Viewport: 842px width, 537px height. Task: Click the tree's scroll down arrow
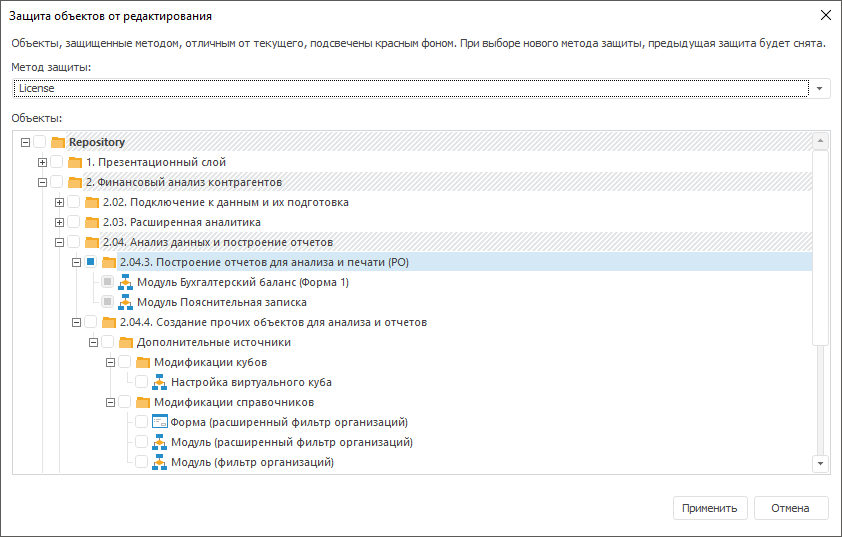[821, 463]
